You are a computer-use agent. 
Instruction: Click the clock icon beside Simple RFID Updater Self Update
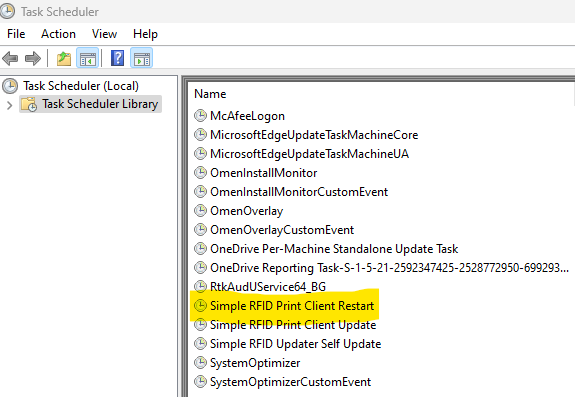pos(200,344)
